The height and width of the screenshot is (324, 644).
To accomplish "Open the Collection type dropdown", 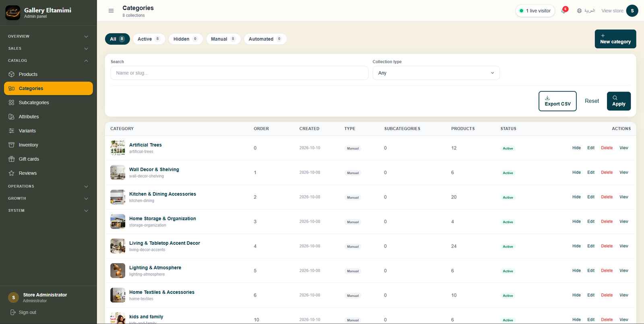I will click(436, 73).
